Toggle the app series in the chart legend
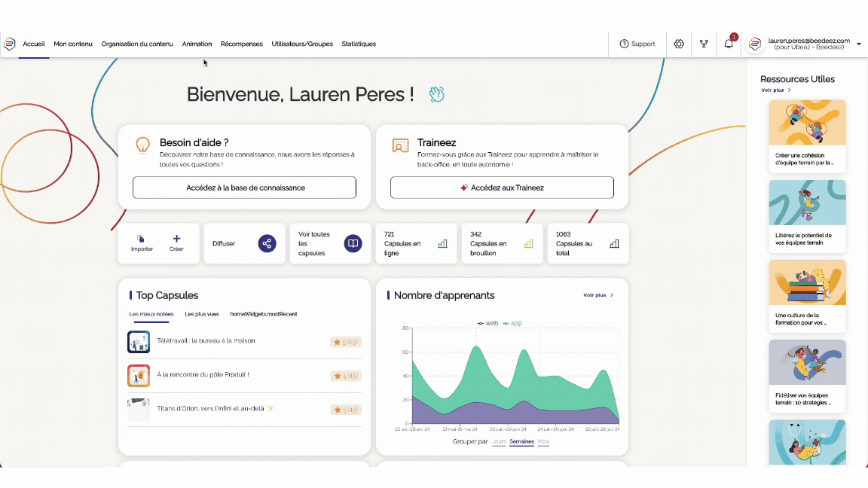 (x=512, y=323)
